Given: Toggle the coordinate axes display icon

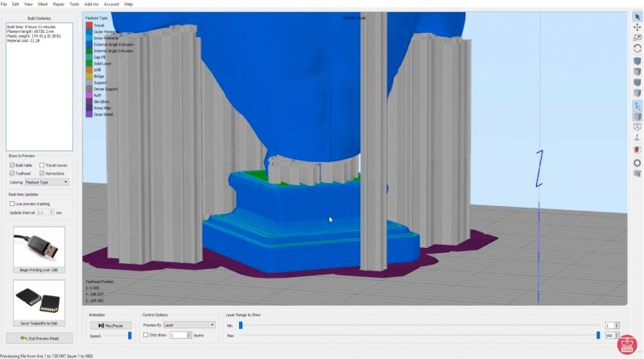Looking at the screenshot, I should tap(637, 105).
